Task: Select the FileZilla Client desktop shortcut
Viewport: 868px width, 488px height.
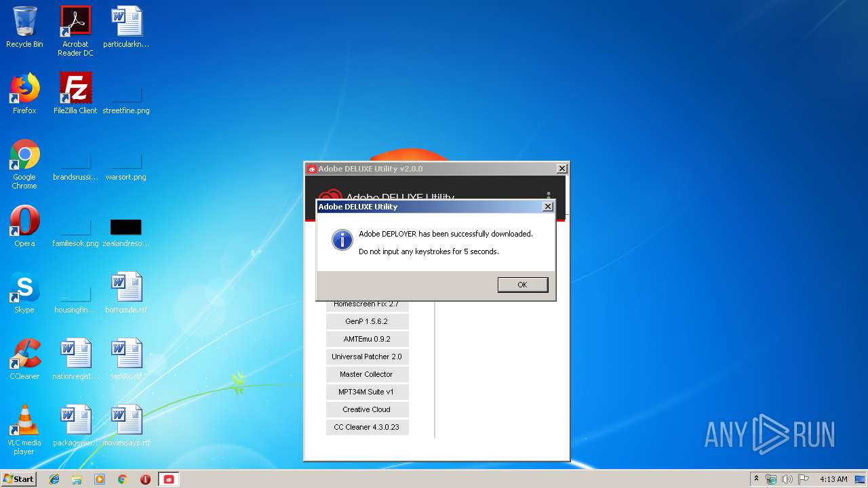Action: pos(75,94)
